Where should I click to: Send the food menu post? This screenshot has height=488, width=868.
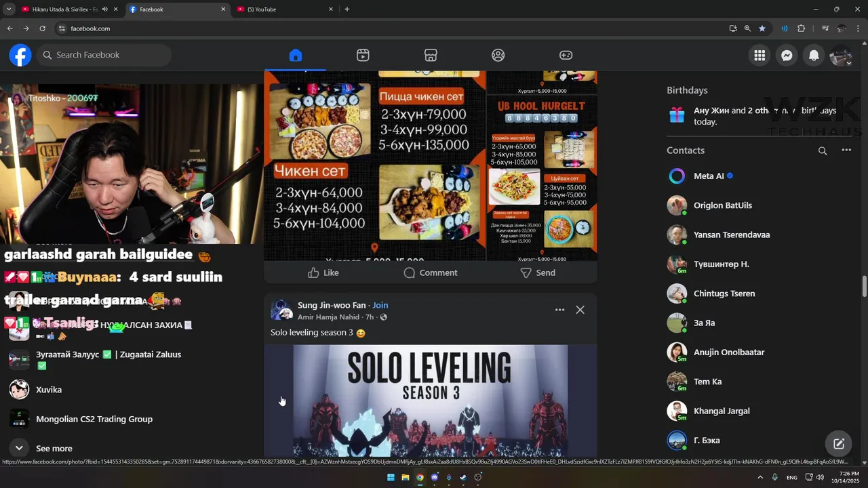tap(538, 272)
